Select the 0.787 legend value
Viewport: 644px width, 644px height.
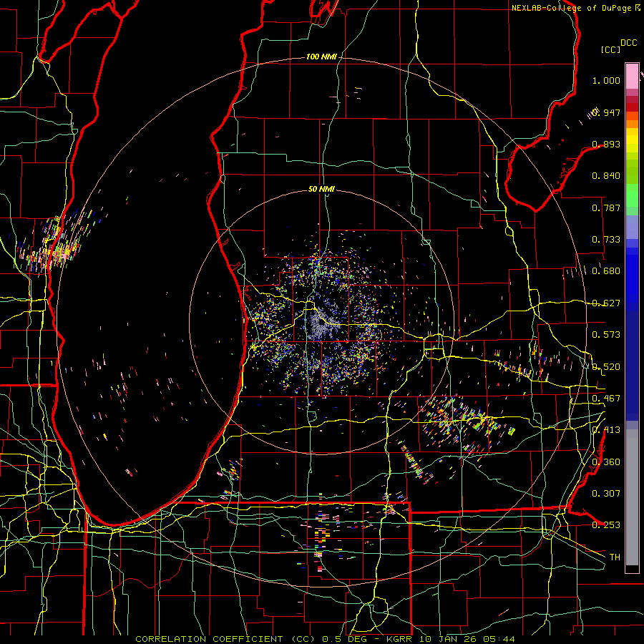click(606, 208)
